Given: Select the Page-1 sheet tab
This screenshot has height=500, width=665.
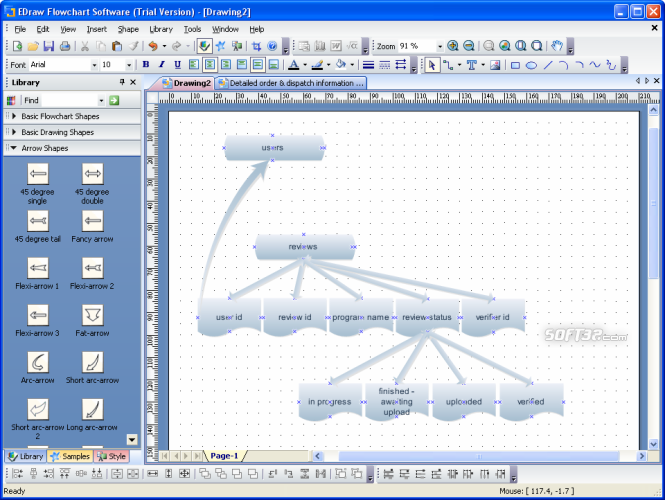Looking at the screenshot, I should pos(224,456).
